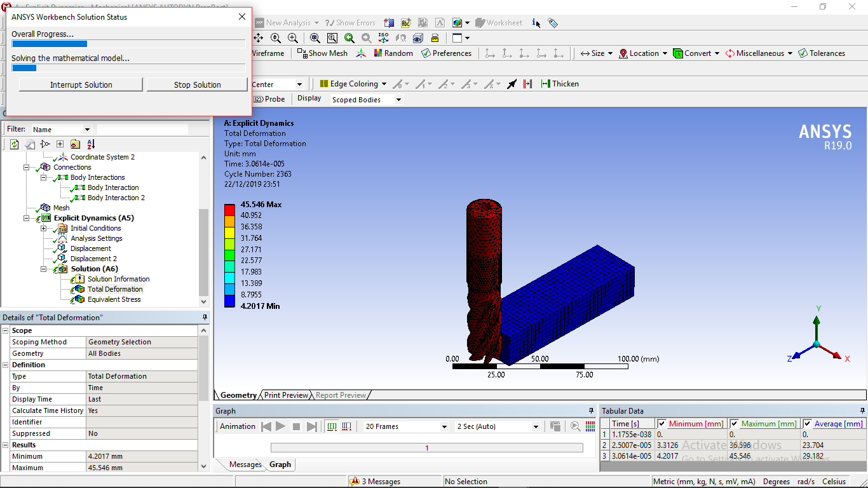The image size is (868, 488).
Task: Click the ISO isometric view icon
Action: pos(383,38)
